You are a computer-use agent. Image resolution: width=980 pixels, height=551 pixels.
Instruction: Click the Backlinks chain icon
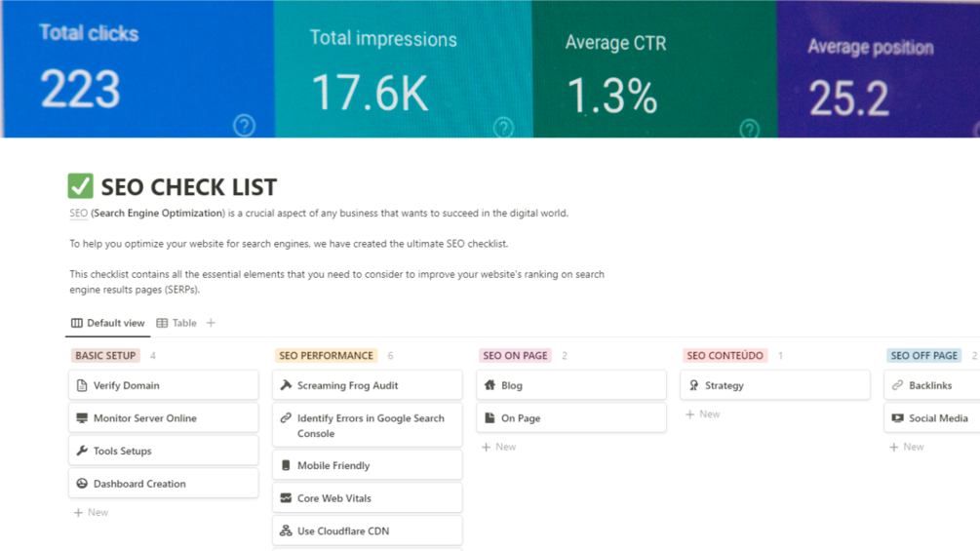897,385
